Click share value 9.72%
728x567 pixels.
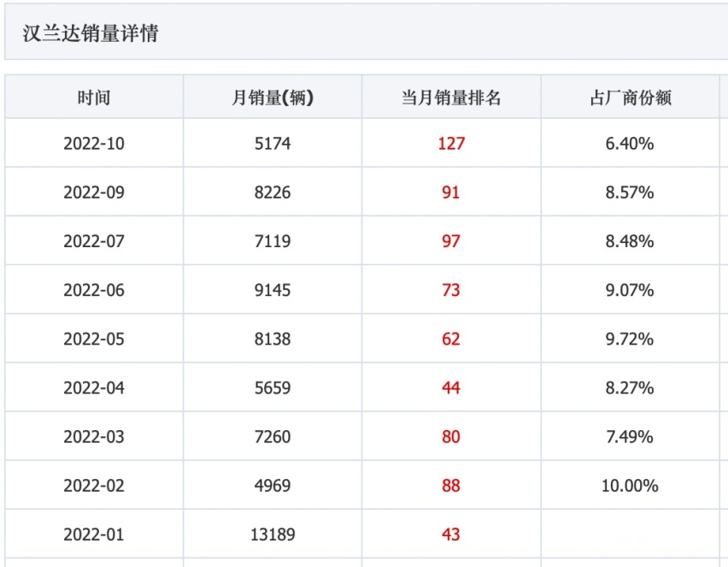630,339
